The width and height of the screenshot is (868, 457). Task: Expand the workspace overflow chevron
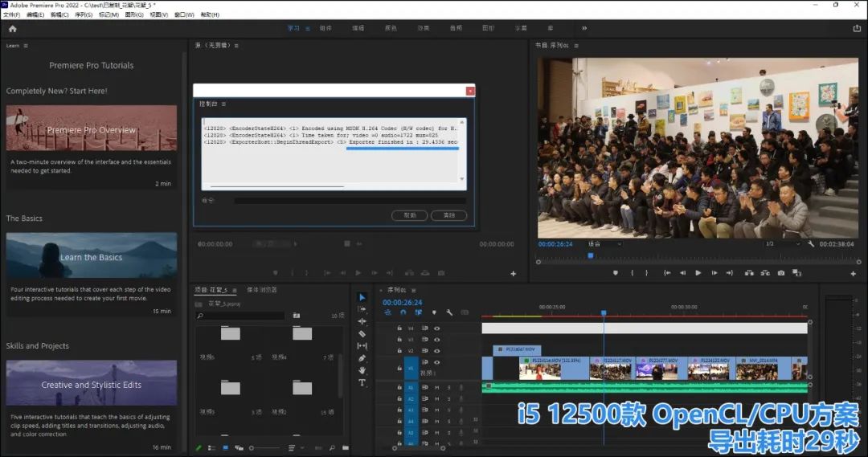coord(584,28)
